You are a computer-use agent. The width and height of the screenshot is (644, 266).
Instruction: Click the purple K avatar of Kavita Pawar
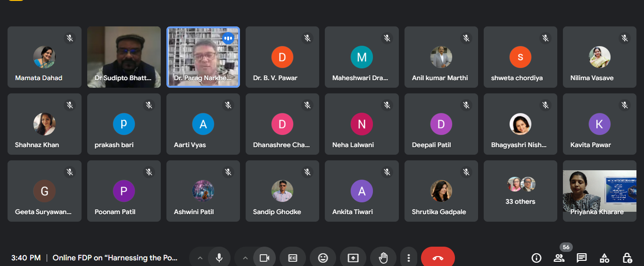(600, 125)
